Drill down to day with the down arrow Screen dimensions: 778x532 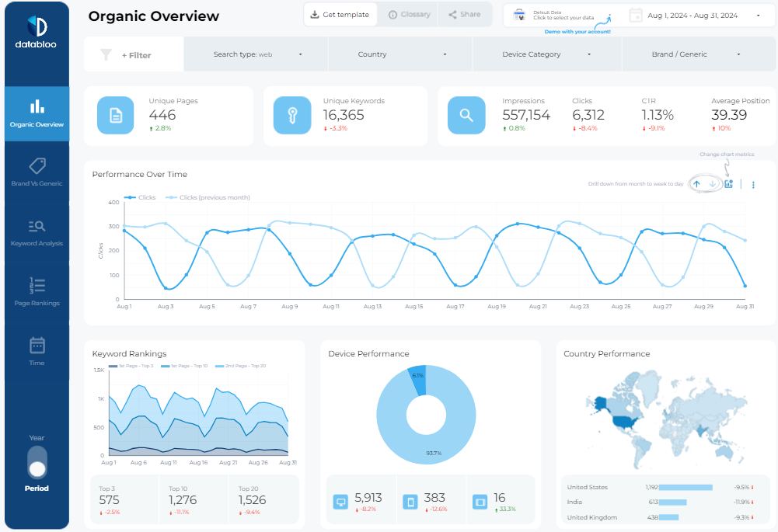pyautogui.click(x=713, y=184)
